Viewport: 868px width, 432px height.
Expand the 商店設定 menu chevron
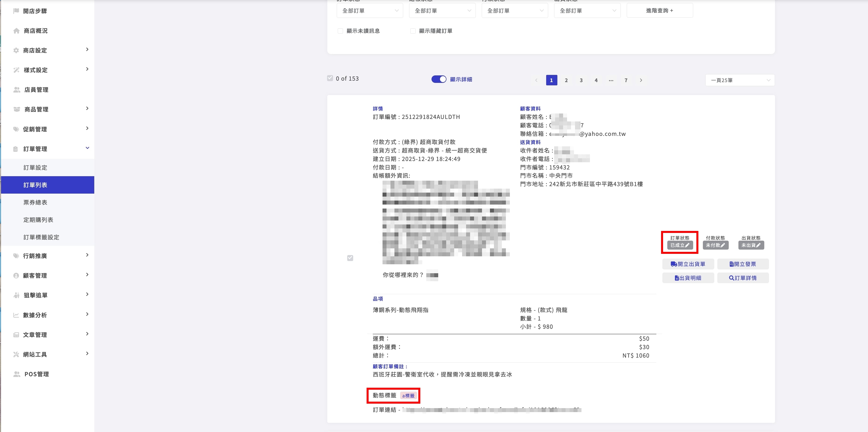87,50
